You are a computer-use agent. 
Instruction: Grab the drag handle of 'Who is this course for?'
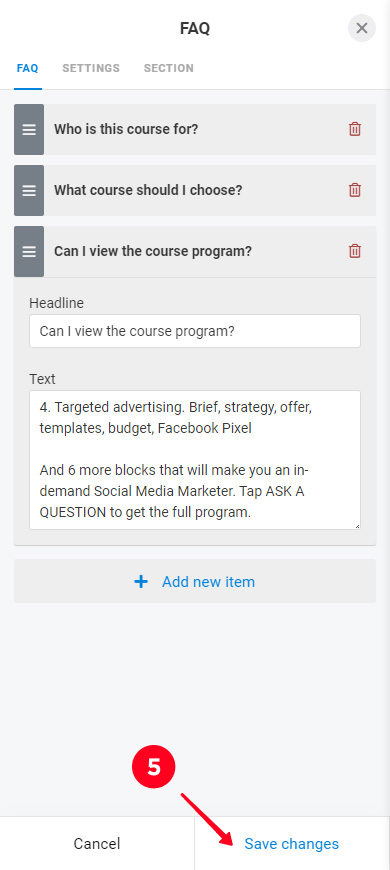click(29, 129)
